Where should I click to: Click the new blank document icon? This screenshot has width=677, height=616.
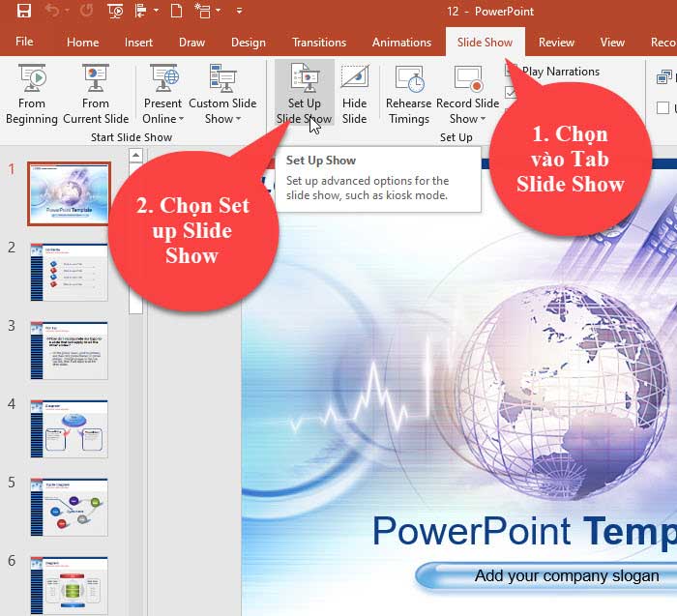177,12
